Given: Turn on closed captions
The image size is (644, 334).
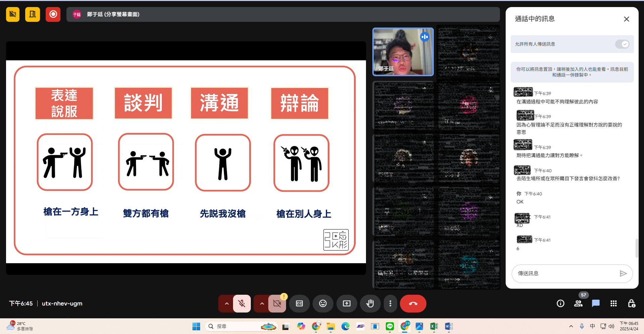Looking at the screenshot, I should click(299, 303).
